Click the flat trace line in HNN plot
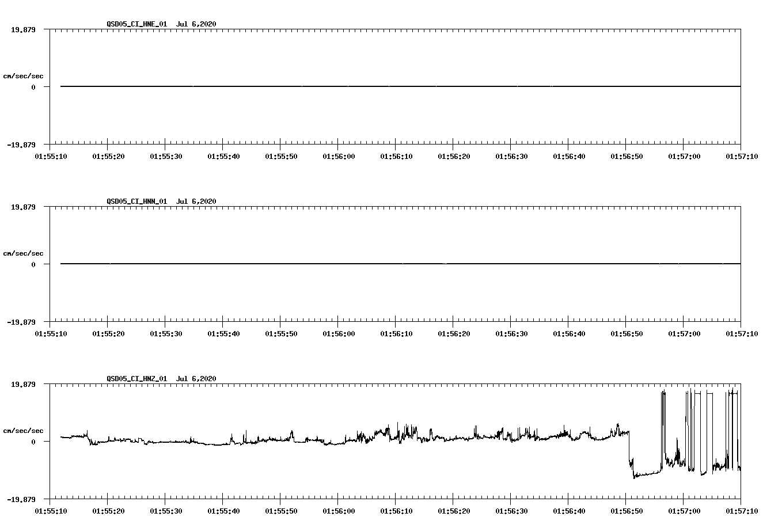The image size is (782, 532). [x=400, y=264]
